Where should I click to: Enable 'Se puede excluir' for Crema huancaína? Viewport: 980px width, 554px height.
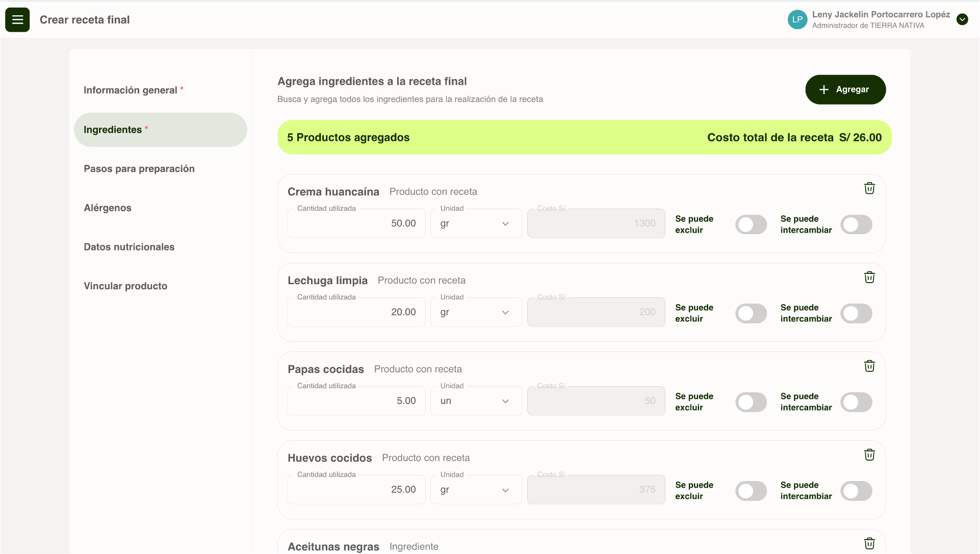tap(751, 224)
